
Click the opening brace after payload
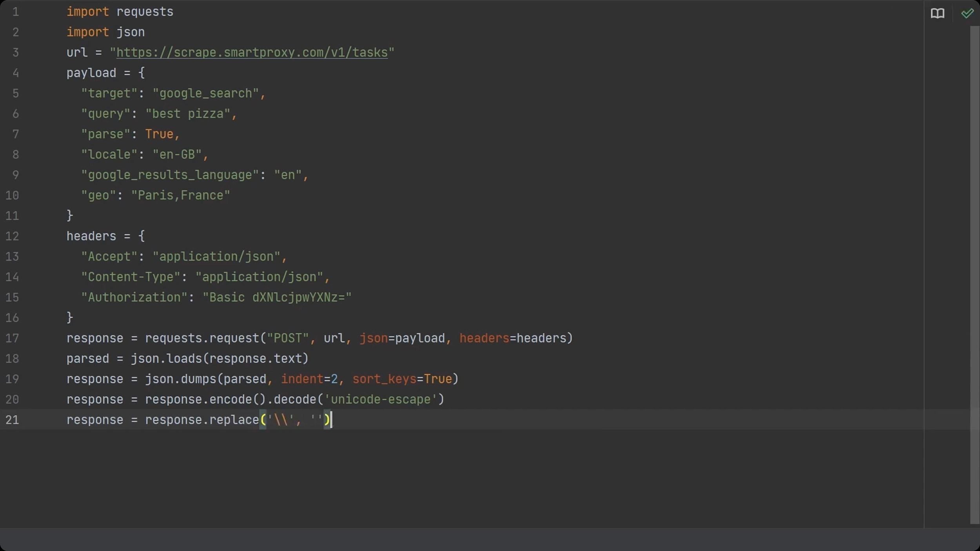click(x=142, y=73)
